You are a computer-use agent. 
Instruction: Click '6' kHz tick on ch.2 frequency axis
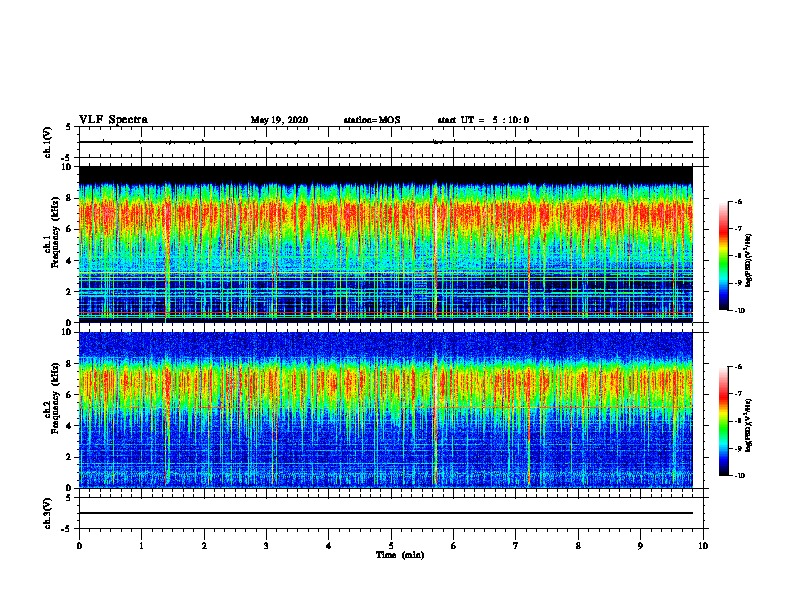coord(69,395)
